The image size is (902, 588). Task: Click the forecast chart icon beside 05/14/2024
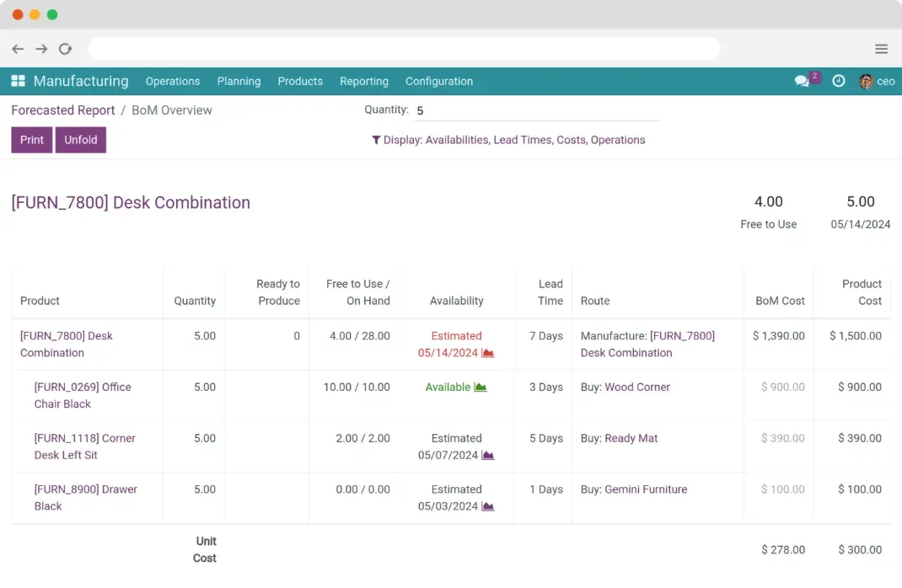[487, 353]
